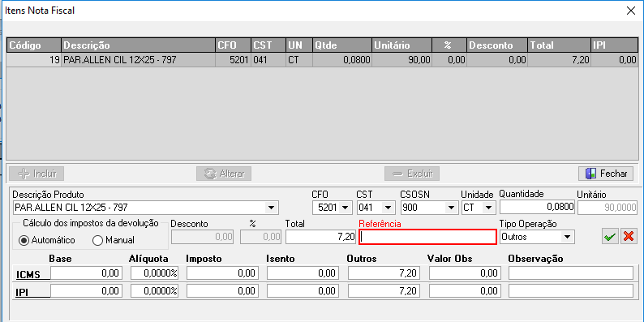Viewport: 644px width, 322px height.
Task: Click the IPI Alíquota field
Action: [154, 291]
